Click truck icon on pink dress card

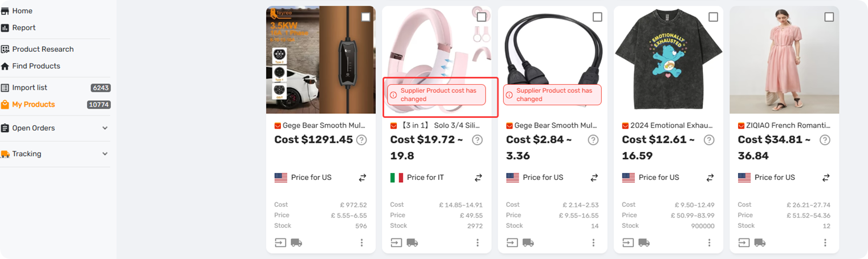[x=760, y=243]
